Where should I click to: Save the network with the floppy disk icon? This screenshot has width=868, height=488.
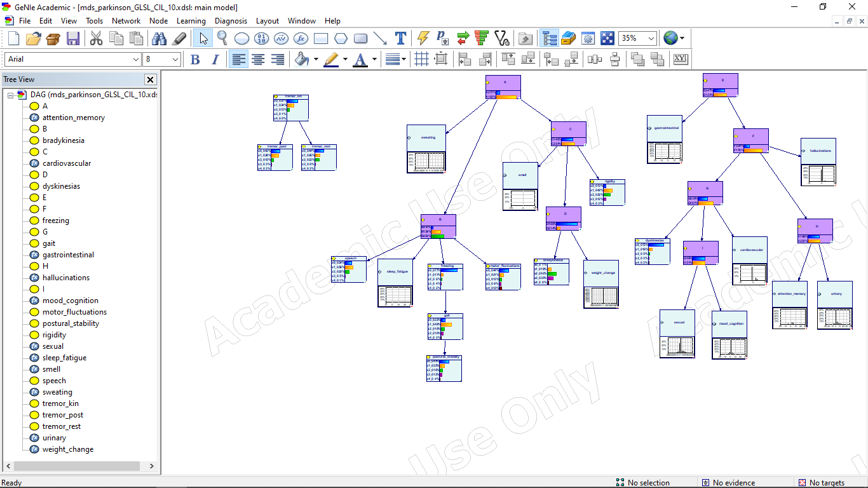tap(73, 38)
